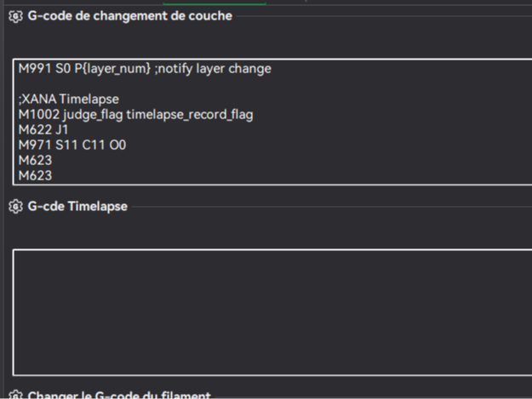
Task: Click the green-underlined active tab at the top
Action: (x=215, y=2)
